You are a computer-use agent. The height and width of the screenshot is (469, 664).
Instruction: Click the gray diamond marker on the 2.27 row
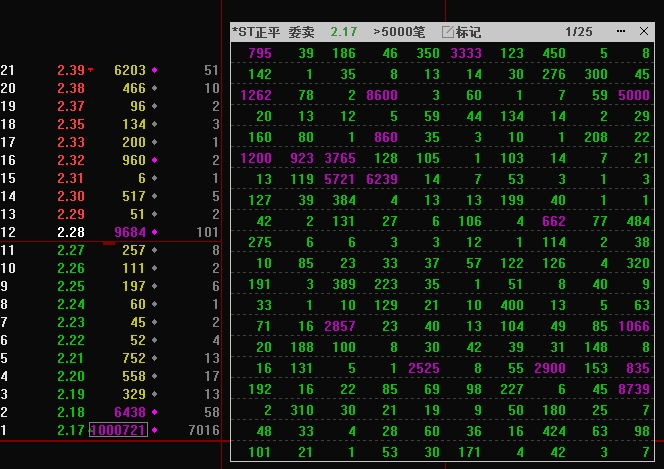point(155,250)
